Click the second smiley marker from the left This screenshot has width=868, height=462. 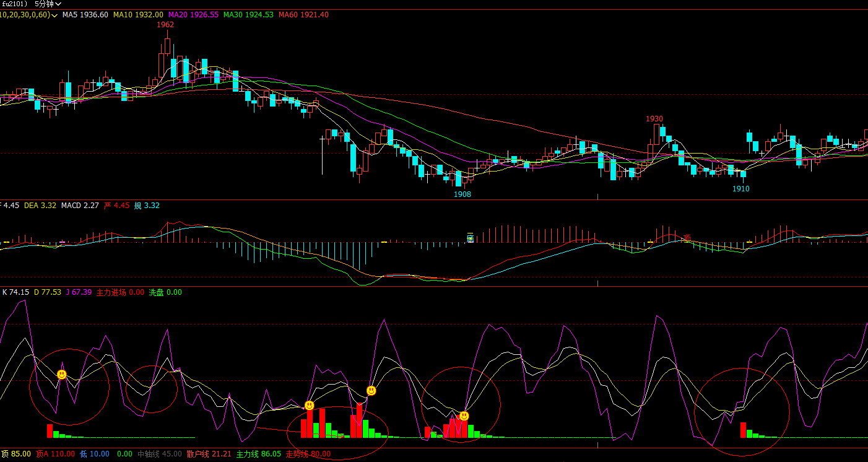coord(309,406)
